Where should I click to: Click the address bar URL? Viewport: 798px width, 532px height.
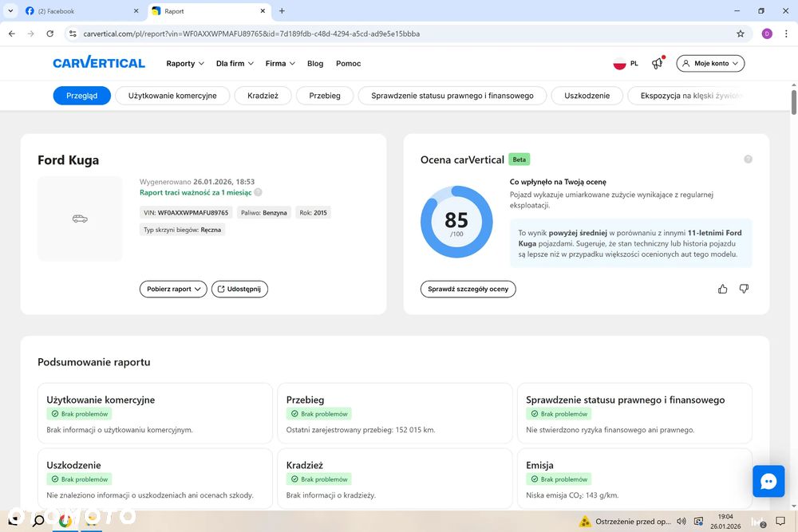pos(251,33)
